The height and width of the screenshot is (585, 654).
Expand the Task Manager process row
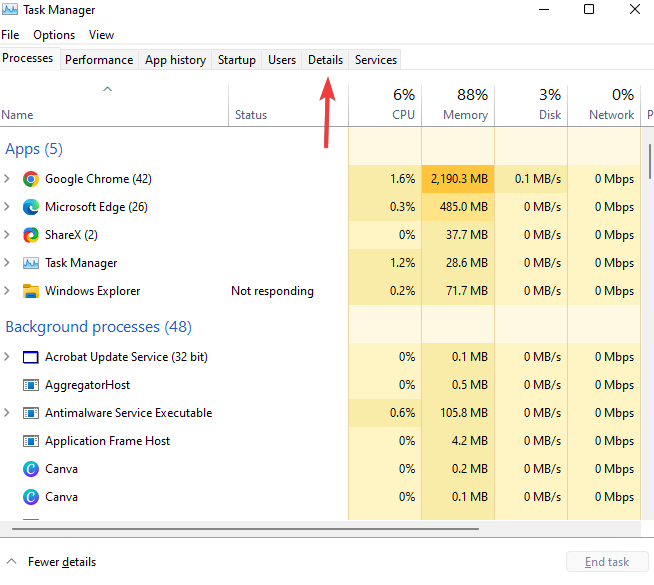[7, 263]
